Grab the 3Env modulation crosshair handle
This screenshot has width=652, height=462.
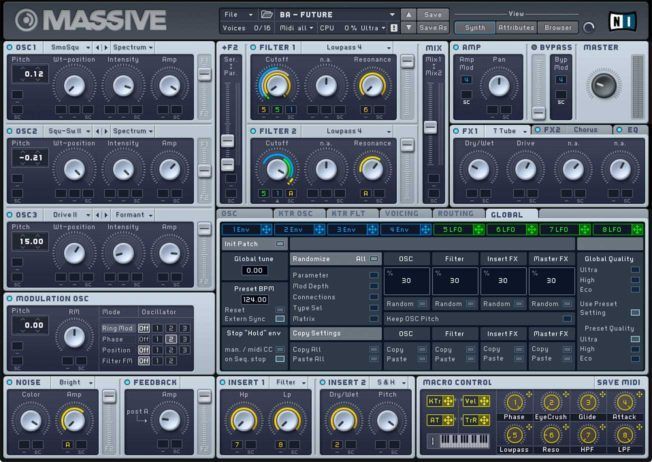point(373,229)
